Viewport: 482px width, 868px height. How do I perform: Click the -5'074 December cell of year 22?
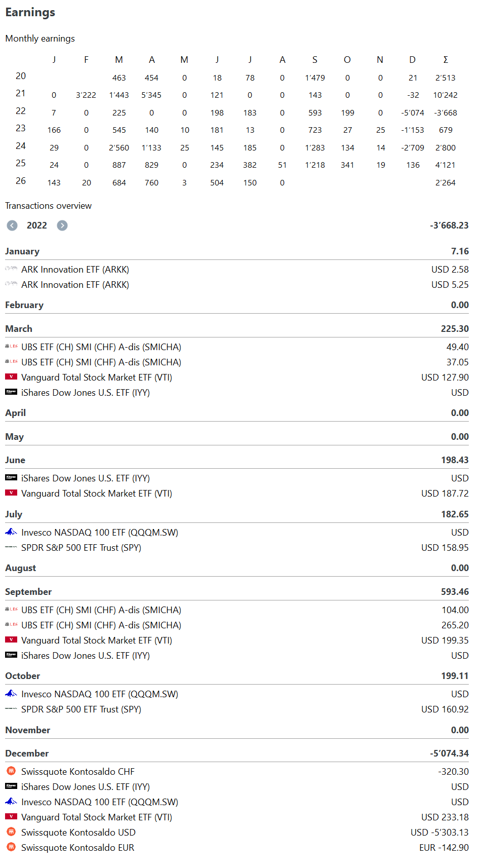413,113
